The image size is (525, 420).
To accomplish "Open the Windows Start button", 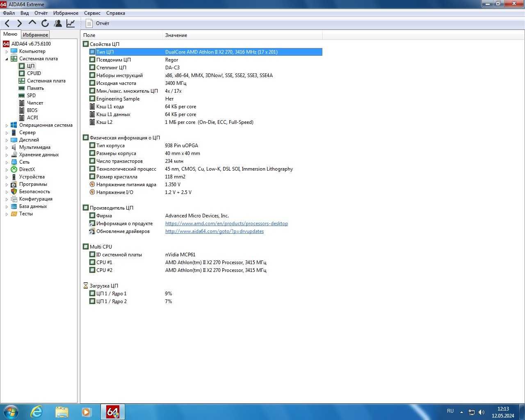I will (x=11, y=412).
